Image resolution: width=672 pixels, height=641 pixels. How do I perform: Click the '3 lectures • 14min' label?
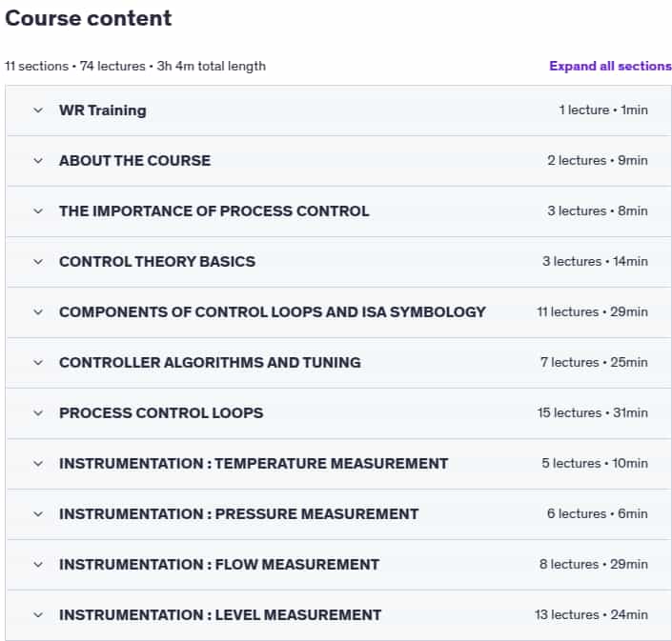[x=596, y=262]
